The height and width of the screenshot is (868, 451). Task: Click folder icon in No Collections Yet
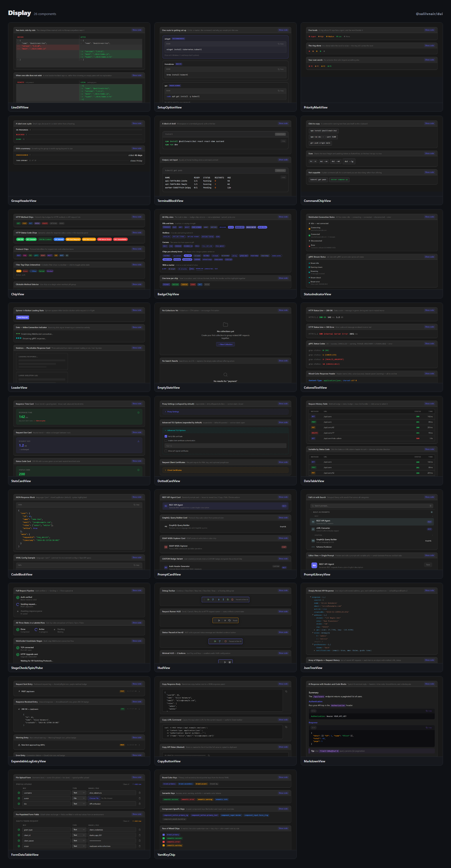(x=225, y=325)
